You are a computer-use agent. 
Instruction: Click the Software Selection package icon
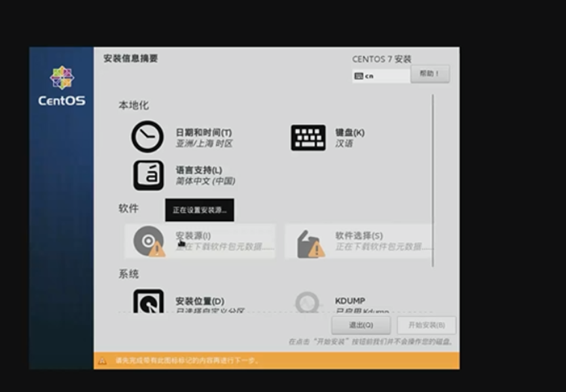(310, 244)
